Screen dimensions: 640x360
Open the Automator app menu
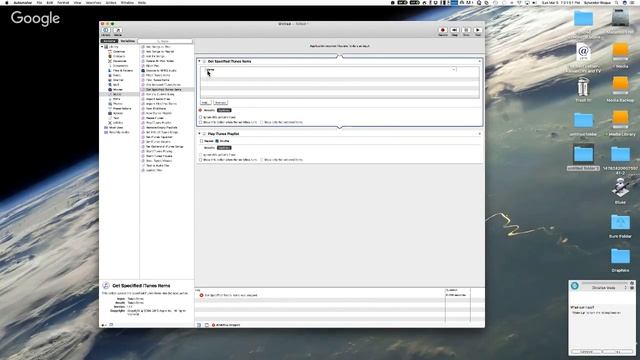[x=22, y=2]
